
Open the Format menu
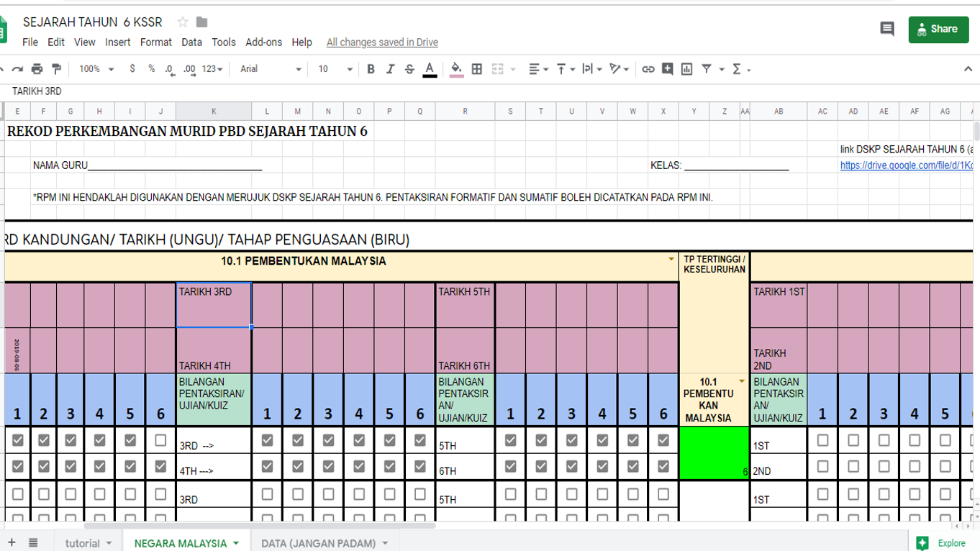coord(156,42)
